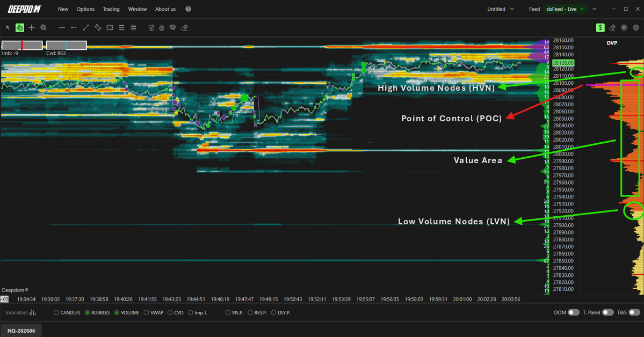Click the Cvd: 863 readout
644x337 pixels.
coord(56,53)
